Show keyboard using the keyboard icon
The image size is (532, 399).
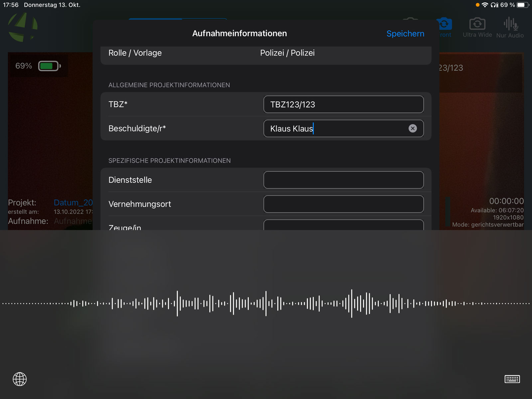point(512,379)
